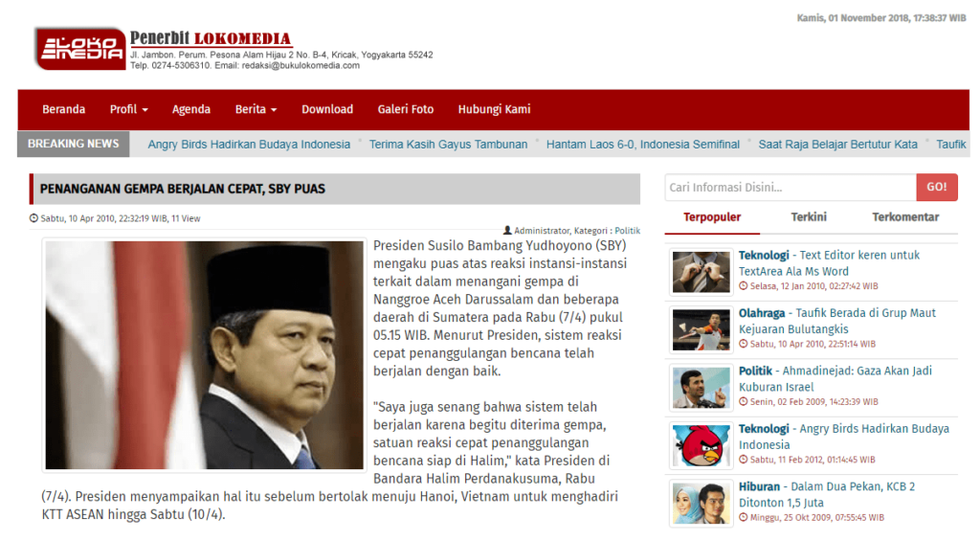Open the KCB 2 movie thumbnail

(701, 504)
